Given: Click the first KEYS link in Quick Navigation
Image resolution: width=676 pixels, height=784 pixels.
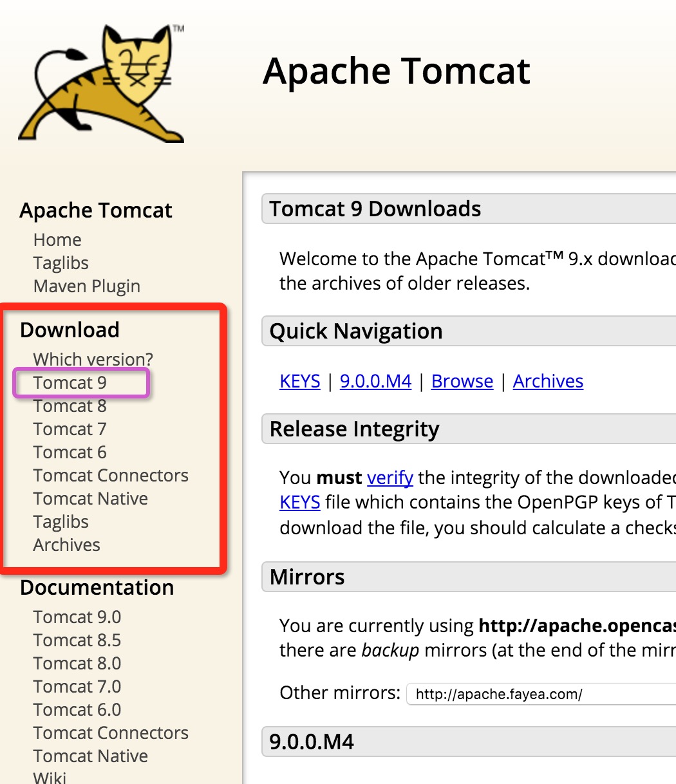Looking at the screenshot, I should click(x=299, y=382).
